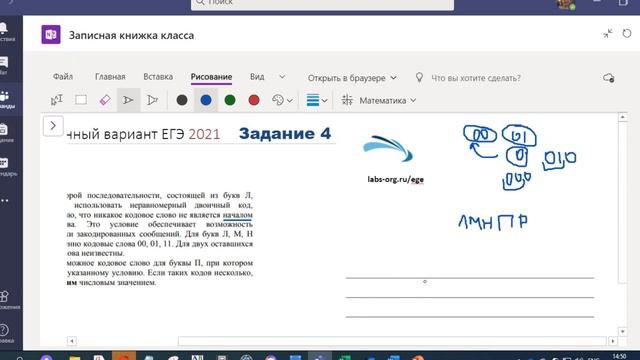Click the user profile avatar

click(x=566, y=4)
